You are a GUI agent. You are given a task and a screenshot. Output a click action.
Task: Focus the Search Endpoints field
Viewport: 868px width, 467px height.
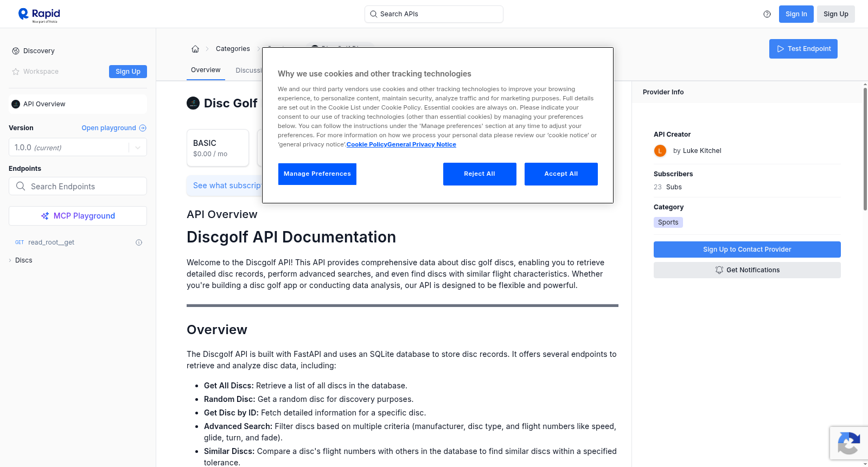click(78, 186)
